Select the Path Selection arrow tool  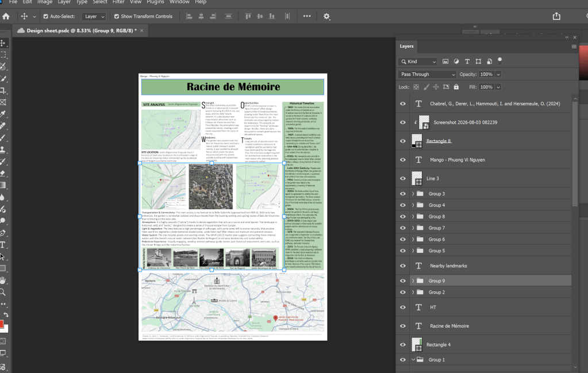click(3, 257)
